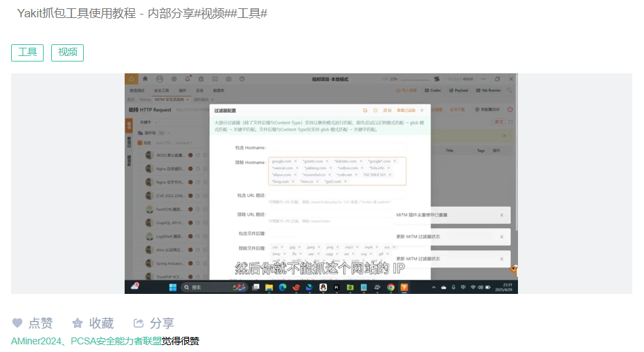Image resolution: width=644 pixels, height=352 pixels.
Task: Select the 反连 menu in the video frame
Action: point(199,91)
